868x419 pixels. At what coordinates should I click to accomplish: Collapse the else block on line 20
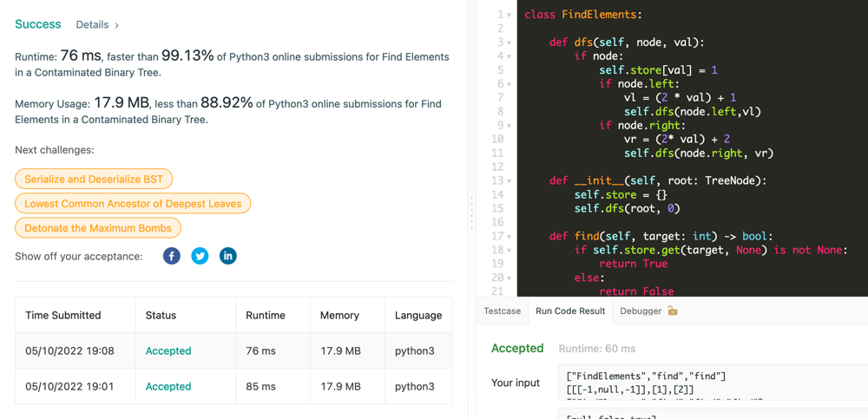tap(510, 278)
